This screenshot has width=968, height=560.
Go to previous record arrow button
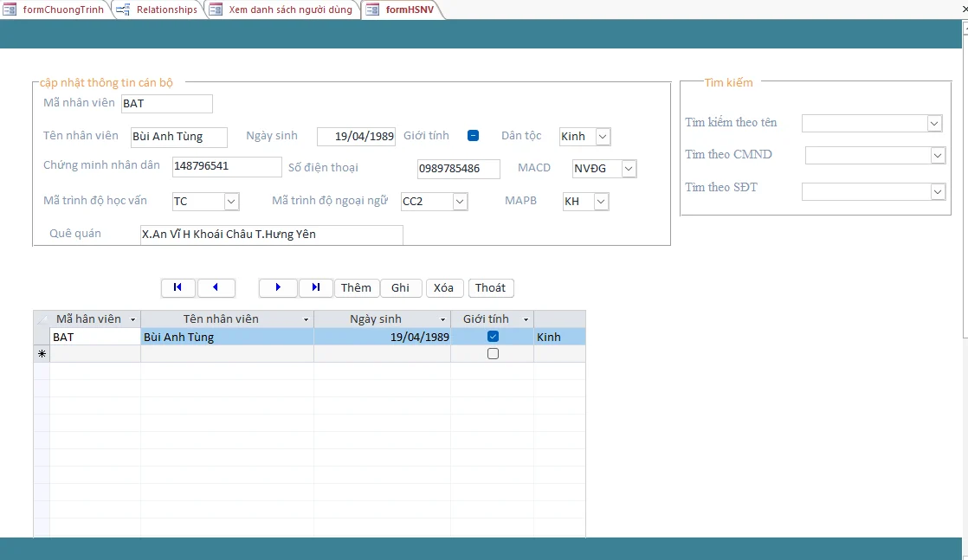pos(216,287)
